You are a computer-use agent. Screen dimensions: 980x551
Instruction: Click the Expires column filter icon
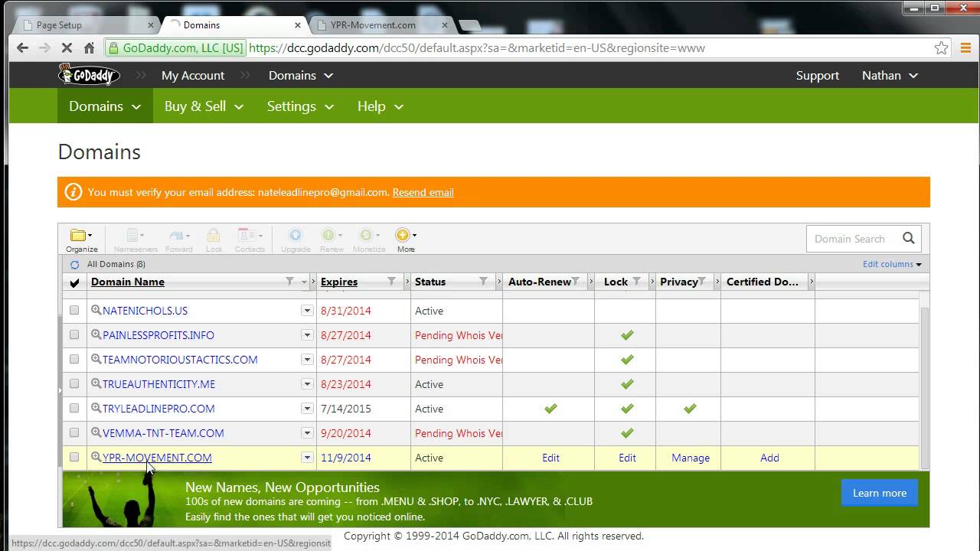(391, 282)
